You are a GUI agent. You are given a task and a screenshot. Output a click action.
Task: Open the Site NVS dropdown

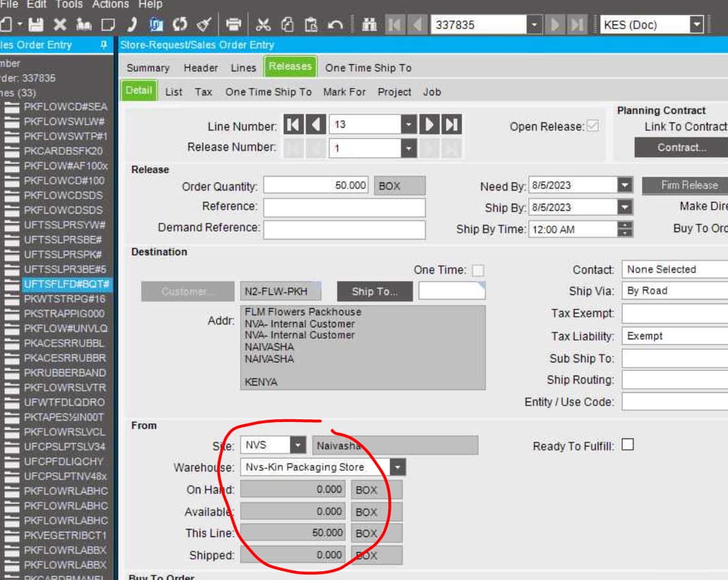(298, 445)
